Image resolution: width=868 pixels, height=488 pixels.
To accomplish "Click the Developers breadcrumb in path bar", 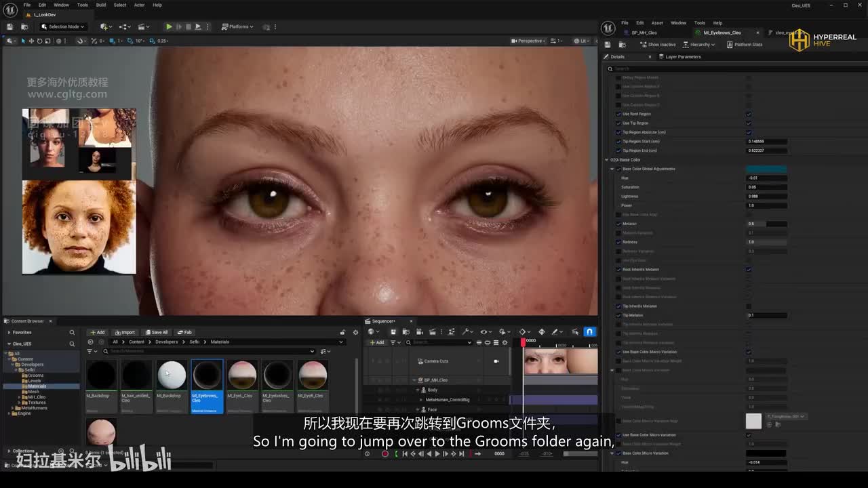I will point(167,342).
